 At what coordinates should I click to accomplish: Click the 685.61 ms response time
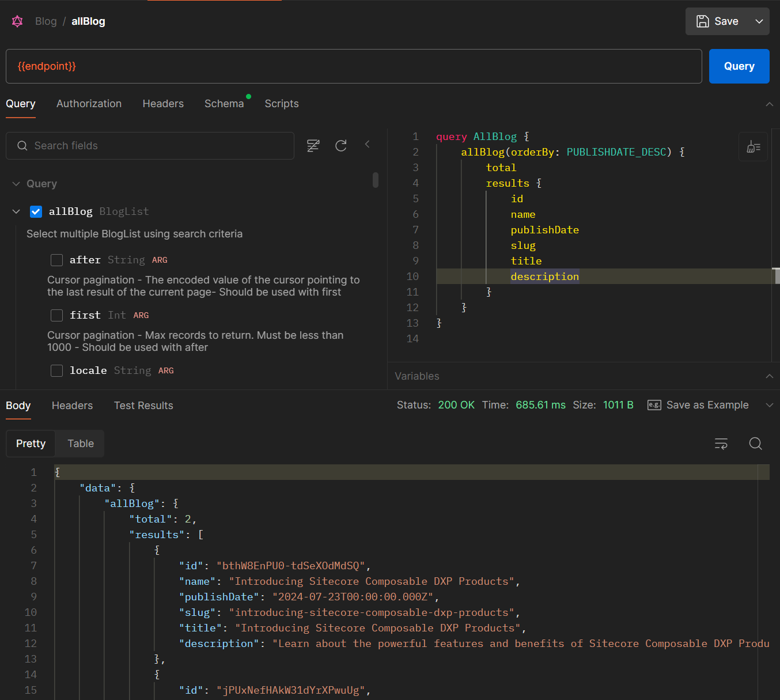[x=540, y=405]
